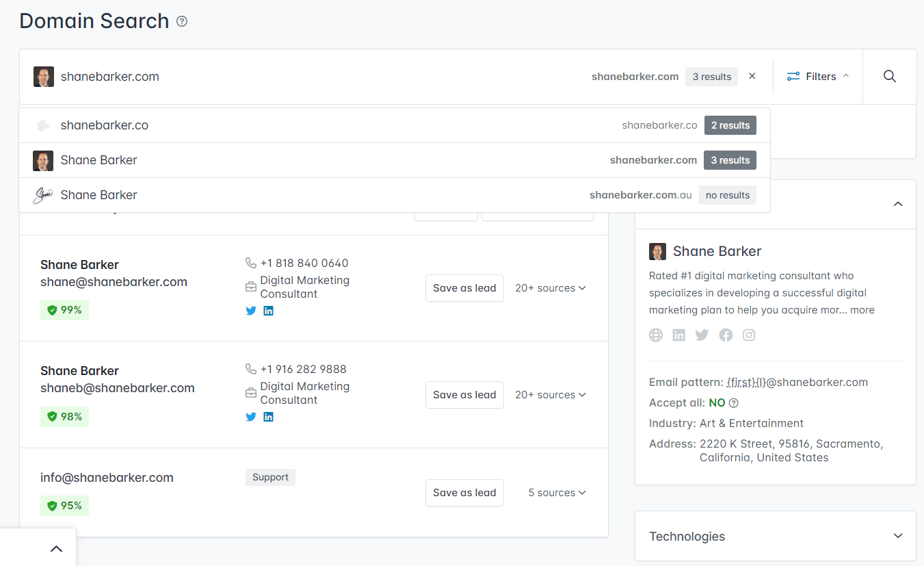Click the no results badge
The width and height of the screenshot is (924, 566).
pos(728,195)
